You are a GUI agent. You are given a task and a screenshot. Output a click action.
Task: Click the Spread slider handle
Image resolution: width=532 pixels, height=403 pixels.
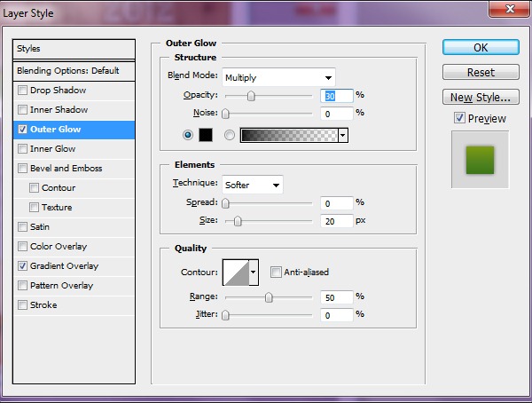click(x=225, y=203)
